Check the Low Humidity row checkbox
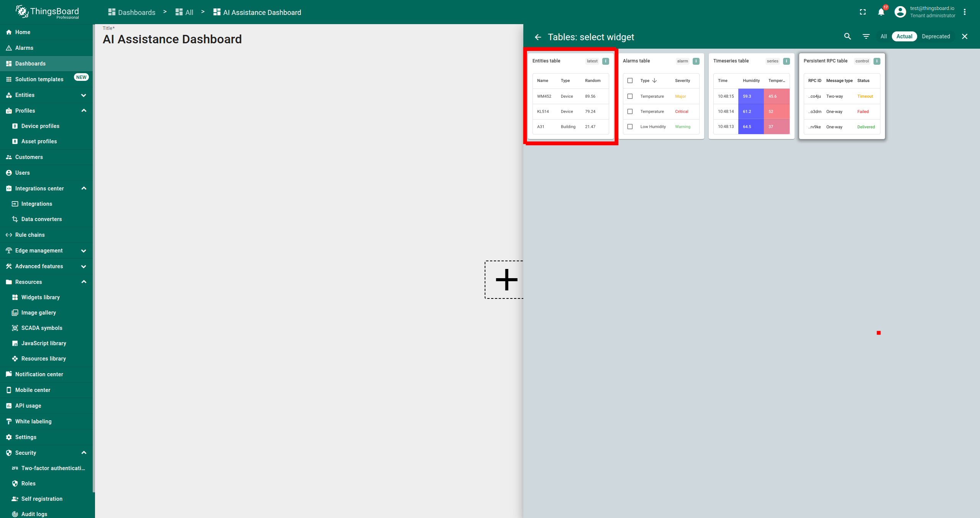 [630, 126]
